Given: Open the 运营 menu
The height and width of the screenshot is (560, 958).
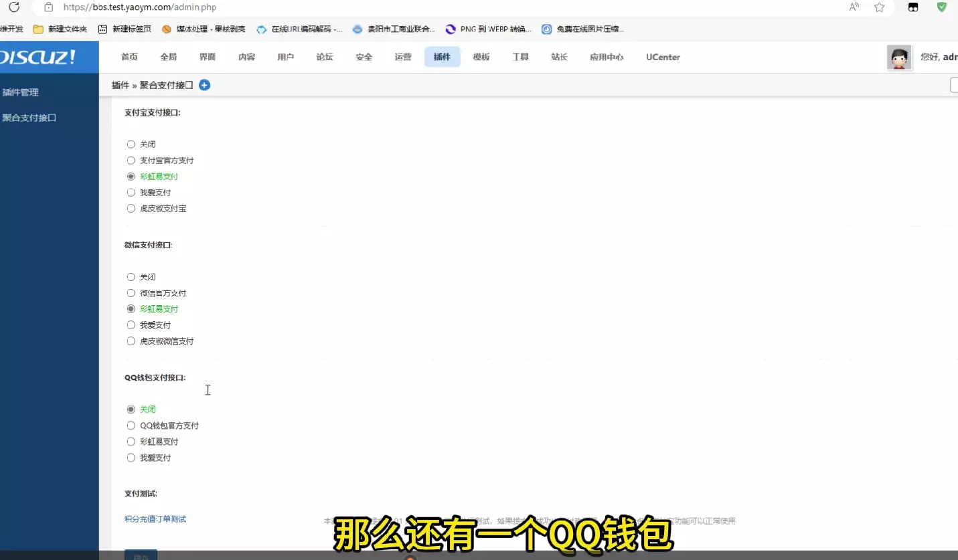Looking at the screenshot, I should tap(403, 57).
